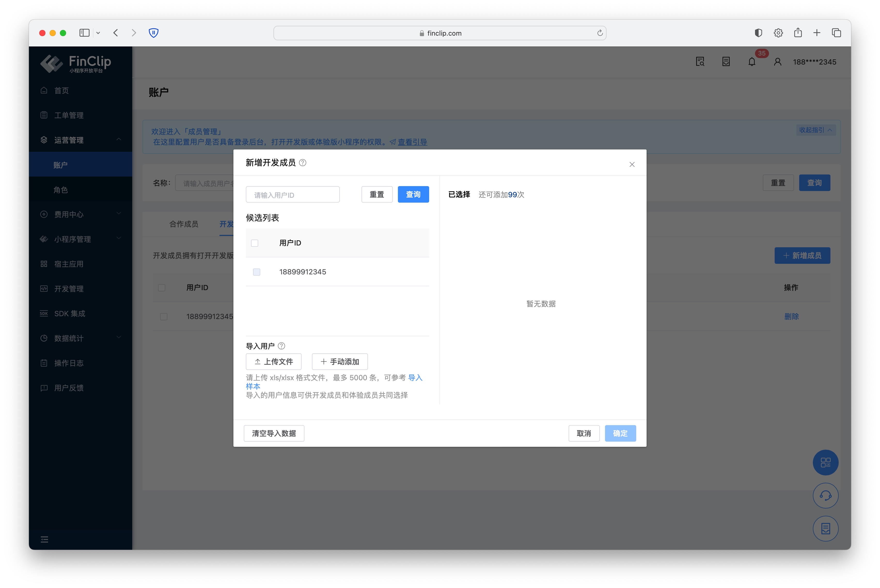Click the document search icon in header
Image resolution: width=880 pixels, height=588 pixels.
click(x=700, y=62)
